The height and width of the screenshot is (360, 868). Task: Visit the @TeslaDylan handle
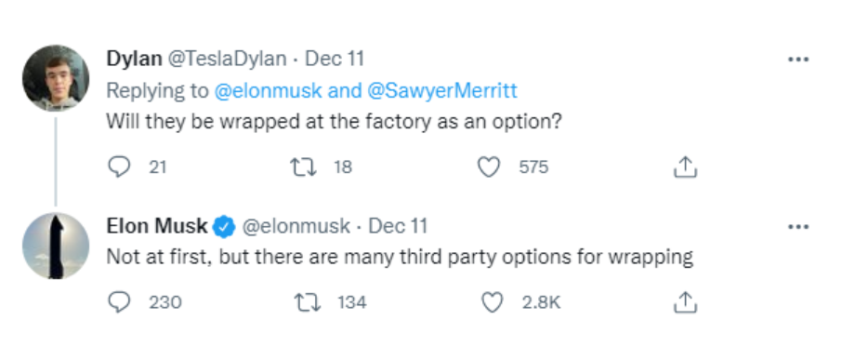[227, 59]
